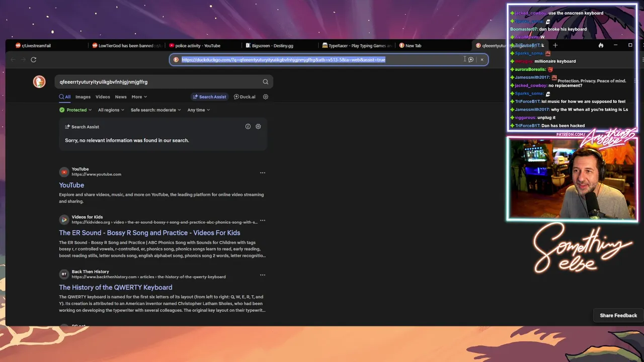Screen dimensions: 644x362
Task: Open Search Assist info icon
Action: click(248, 127)
